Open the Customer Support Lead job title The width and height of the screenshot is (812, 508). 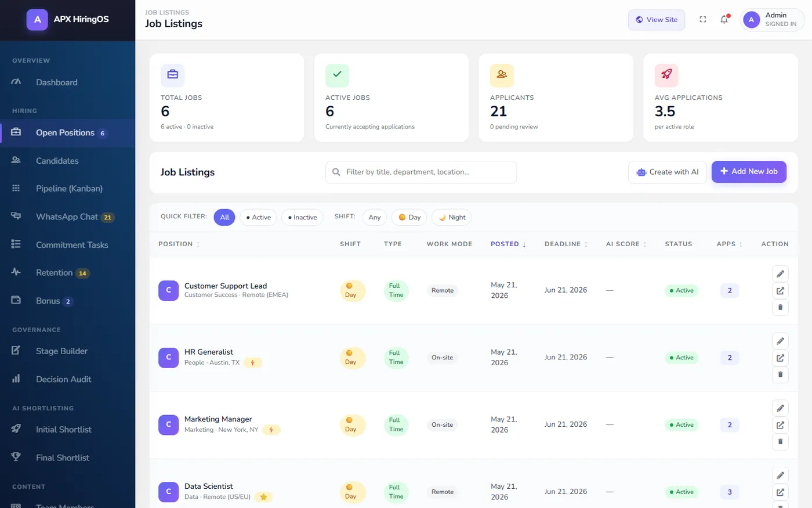(x=226, y=286)
